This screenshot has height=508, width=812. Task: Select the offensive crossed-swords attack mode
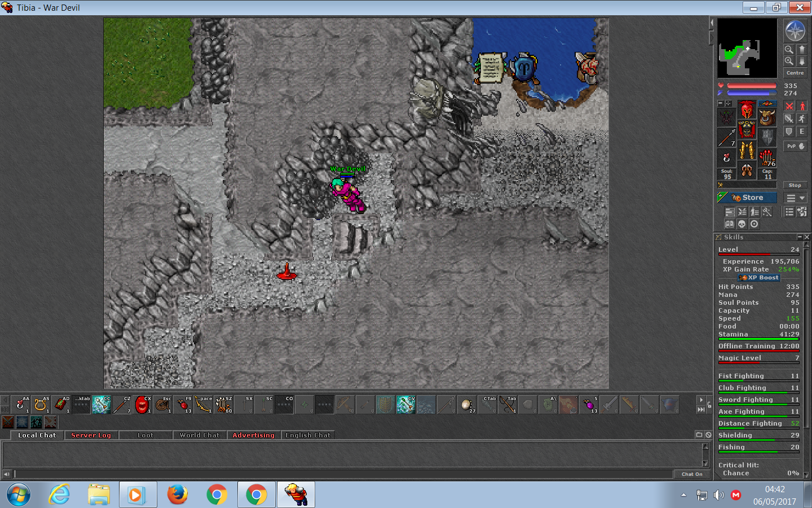point(789,106)
